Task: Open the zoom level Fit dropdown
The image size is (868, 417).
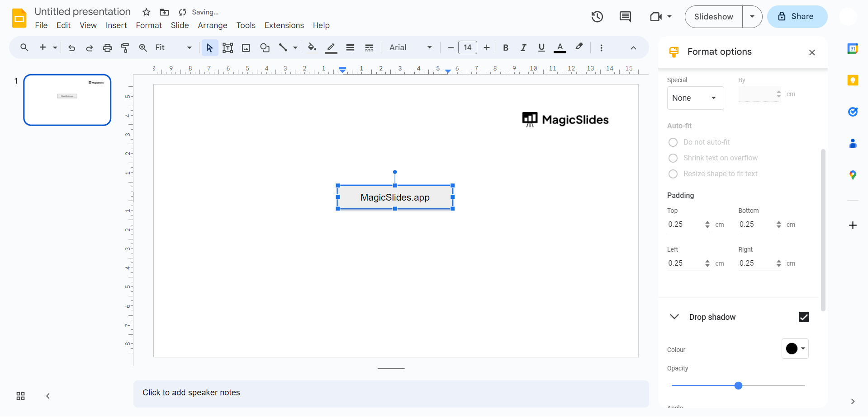Action: [174, 47]
